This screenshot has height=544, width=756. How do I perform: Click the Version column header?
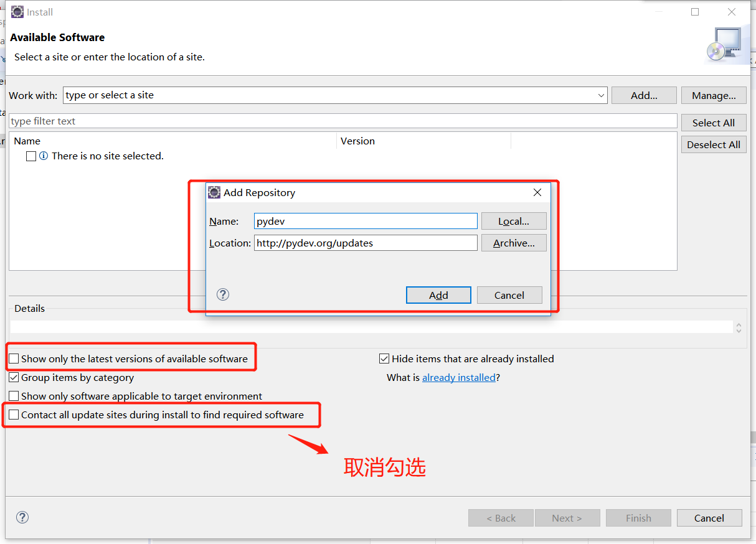click(x=424, y=141)
